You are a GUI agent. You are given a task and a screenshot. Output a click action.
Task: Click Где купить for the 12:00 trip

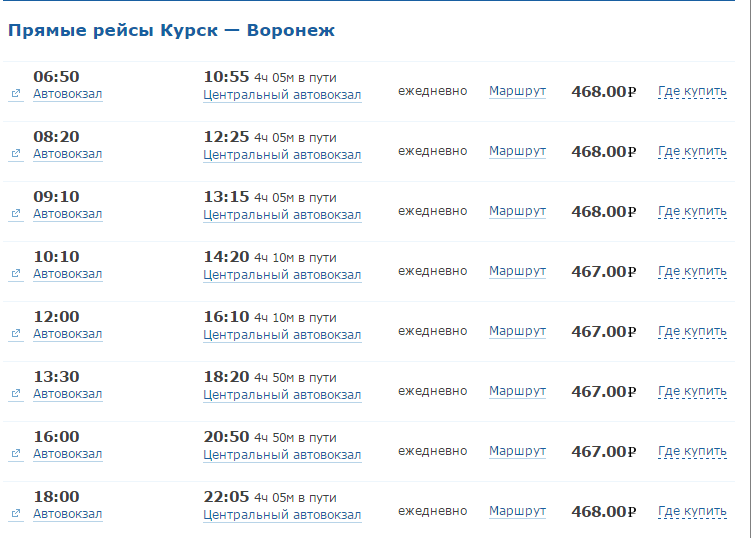692,331
